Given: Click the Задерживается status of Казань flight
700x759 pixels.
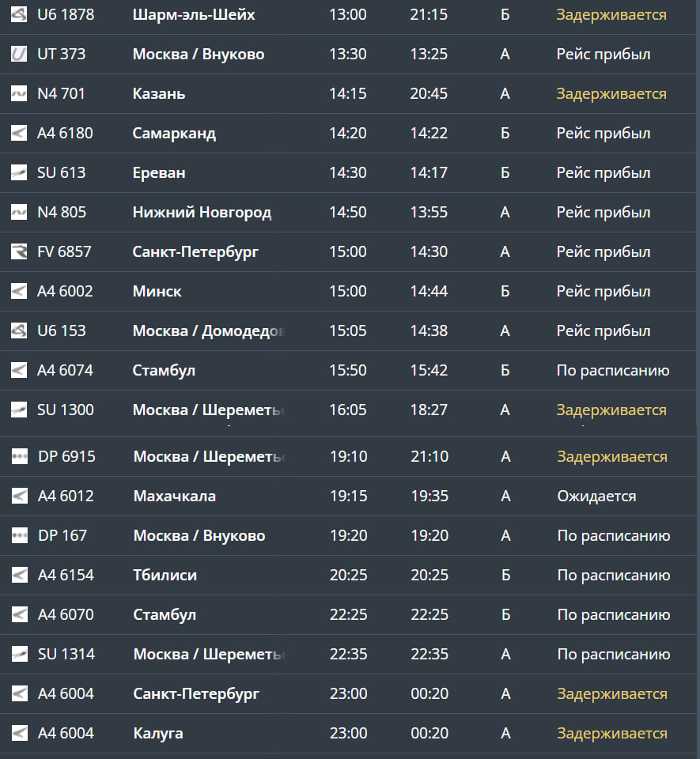Looking at the screenshot, I should pos(611,94).
